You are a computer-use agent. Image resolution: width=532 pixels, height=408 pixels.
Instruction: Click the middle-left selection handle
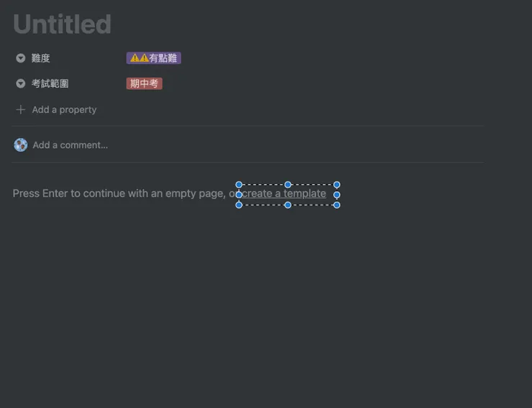[239, 195]
